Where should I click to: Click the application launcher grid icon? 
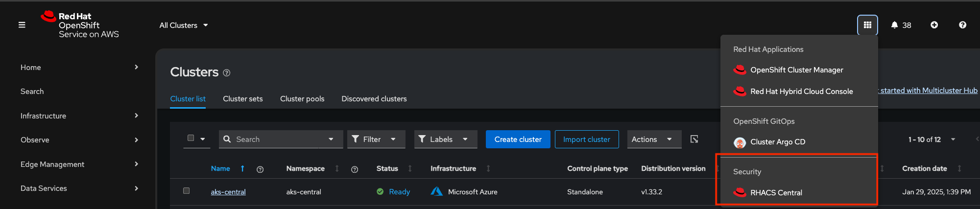point(867,25)
